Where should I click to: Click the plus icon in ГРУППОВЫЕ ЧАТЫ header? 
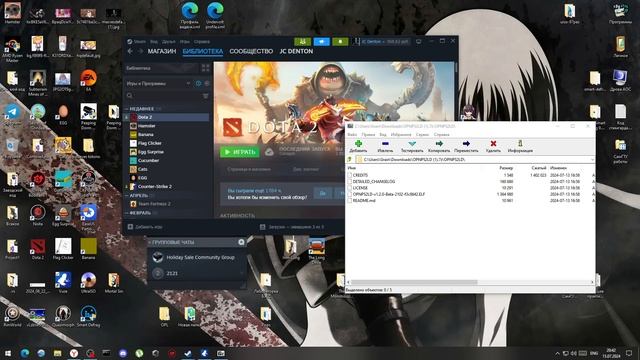(x=241, y=242)
